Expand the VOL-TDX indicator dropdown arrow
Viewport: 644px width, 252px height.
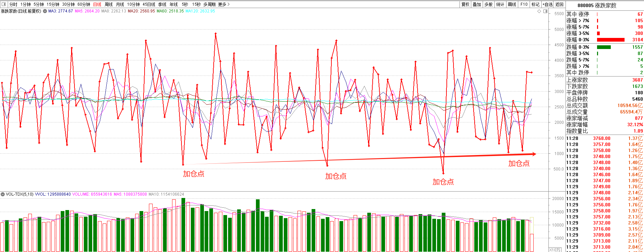3,194
